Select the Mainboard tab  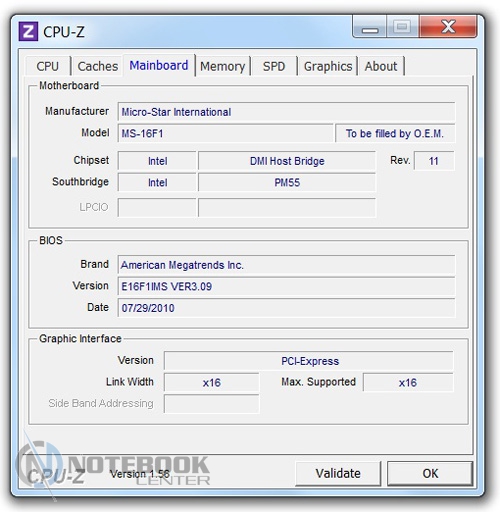pos(159,65)
